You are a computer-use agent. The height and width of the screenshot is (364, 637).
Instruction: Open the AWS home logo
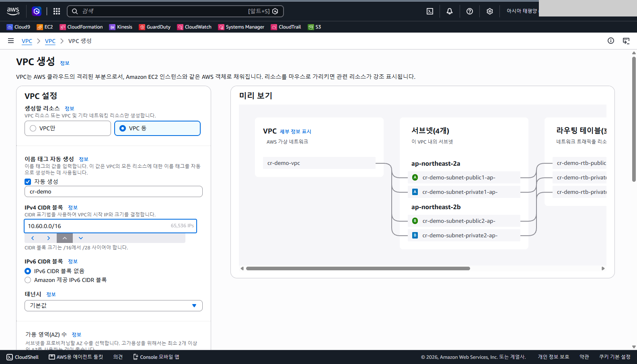(x=13, y=11)
